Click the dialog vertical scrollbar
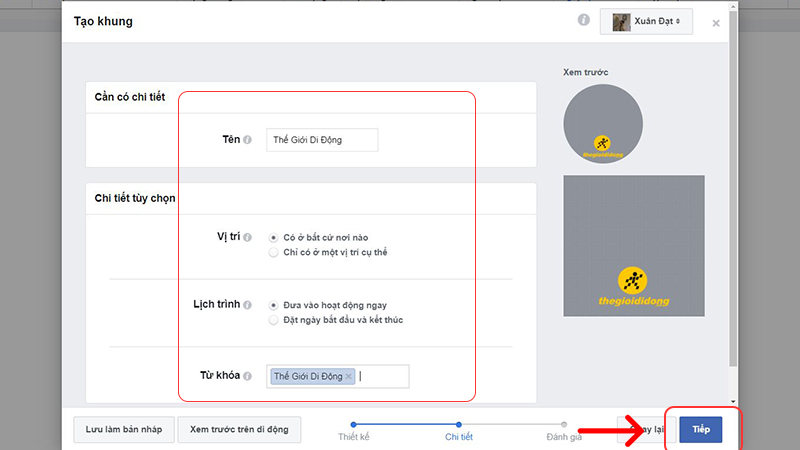 click(x=733, y=189)
